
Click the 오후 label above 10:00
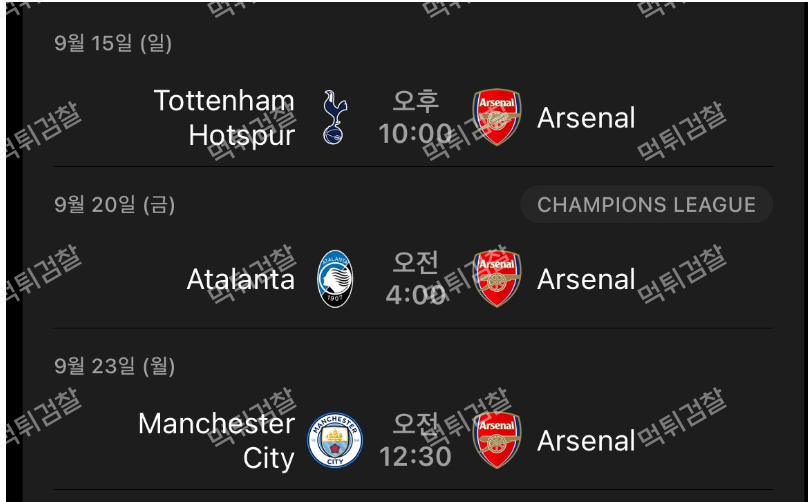[415, 101]
